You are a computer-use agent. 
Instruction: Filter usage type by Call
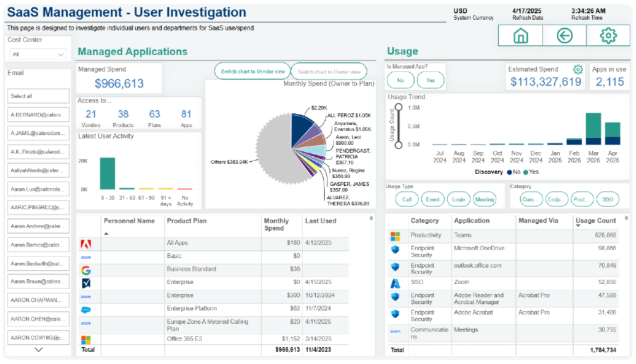[407, 199]
